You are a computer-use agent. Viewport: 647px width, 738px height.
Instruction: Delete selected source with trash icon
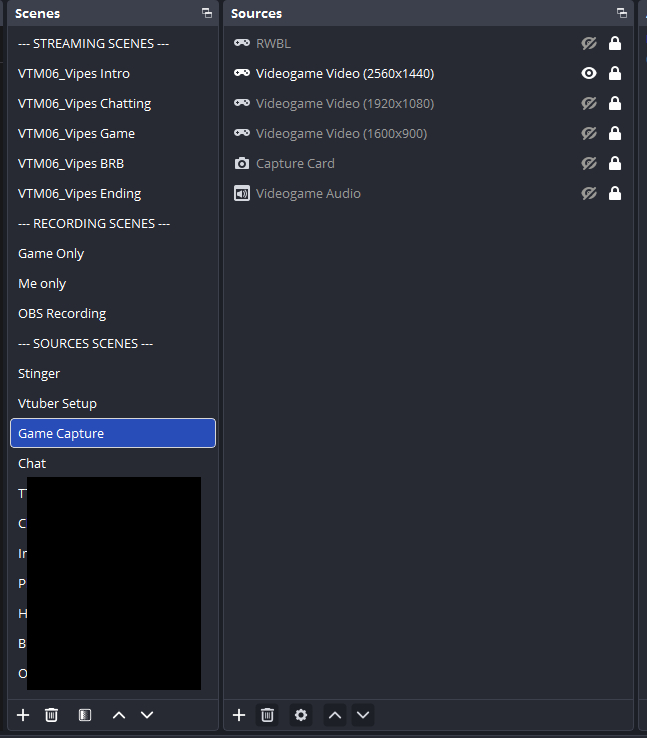[267, 715]
